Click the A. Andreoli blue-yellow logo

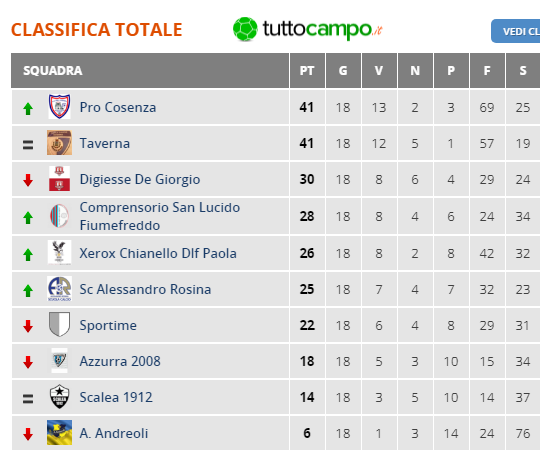(59, 432)
